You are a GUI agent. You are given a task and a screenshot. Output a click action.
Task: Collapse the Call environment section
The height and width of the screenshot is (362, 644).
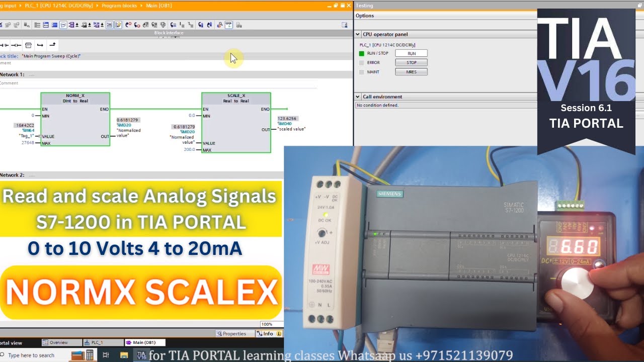[x=358, y=97]
